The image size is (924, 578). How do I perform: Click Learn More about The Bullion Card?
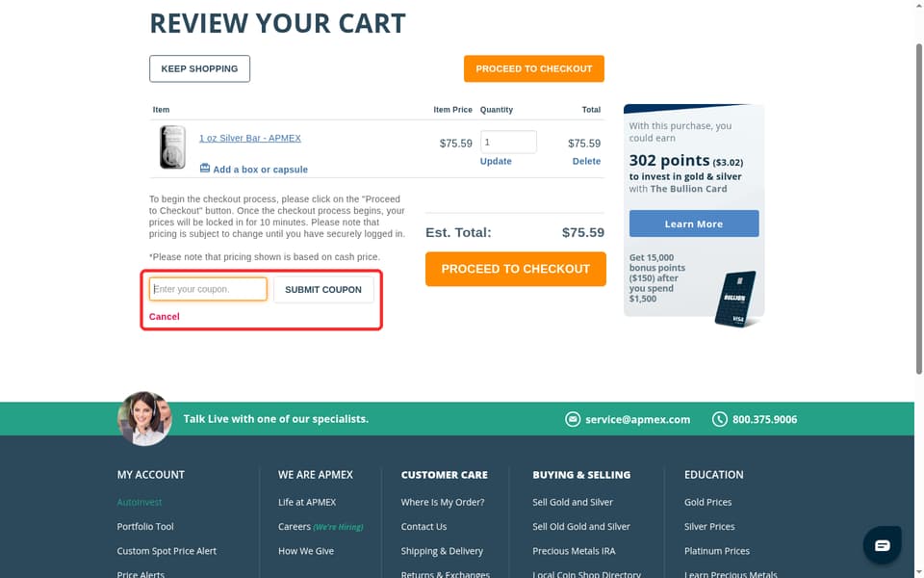[x=694, y=223]
